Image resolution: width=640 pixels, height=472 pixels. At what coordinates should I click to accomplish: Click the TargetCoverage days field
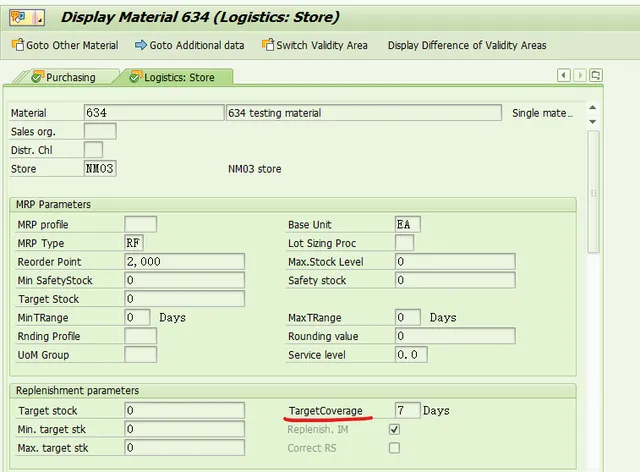coord(408,410)
